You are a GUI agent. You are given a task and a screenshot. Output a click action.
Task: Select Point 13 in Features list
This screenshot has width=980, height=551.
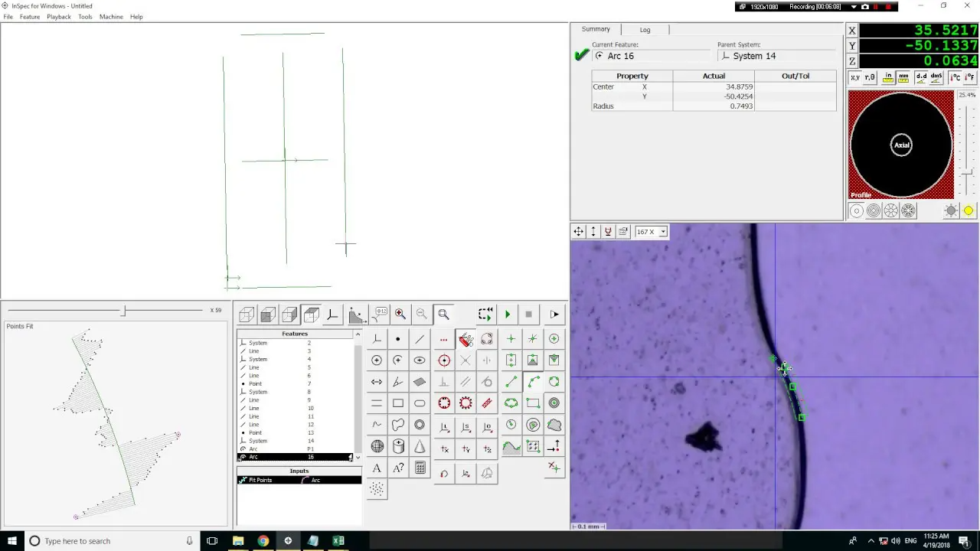[x=296, y=432]
